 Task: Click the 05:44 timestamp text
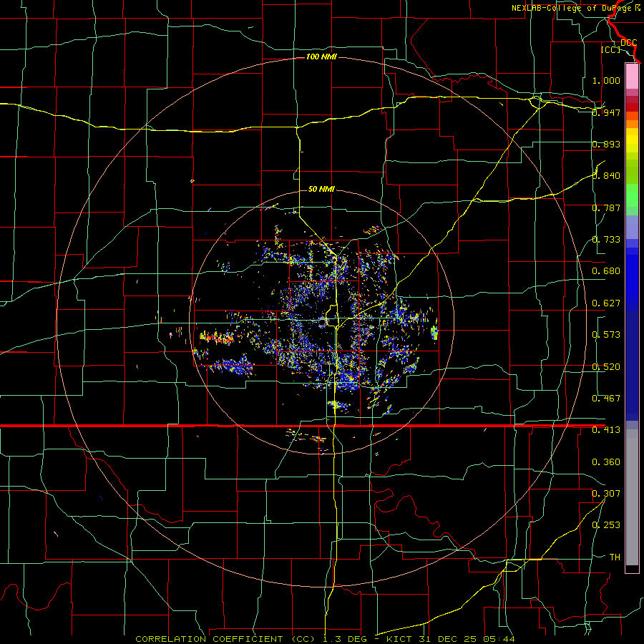point(497,639)
